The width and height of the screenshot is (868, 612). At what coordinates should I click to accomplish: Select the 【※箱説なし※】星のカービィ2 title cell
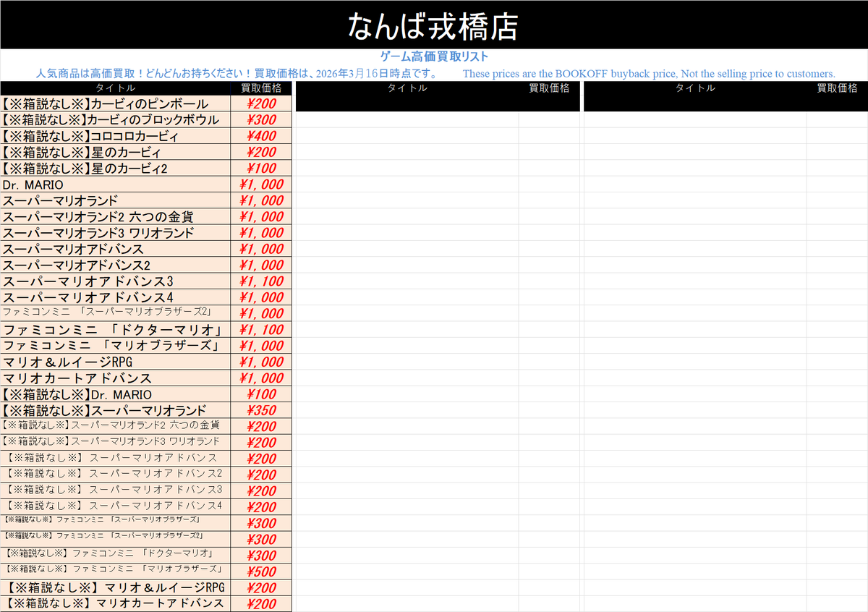pyautogui.click(x=116, y=168)
